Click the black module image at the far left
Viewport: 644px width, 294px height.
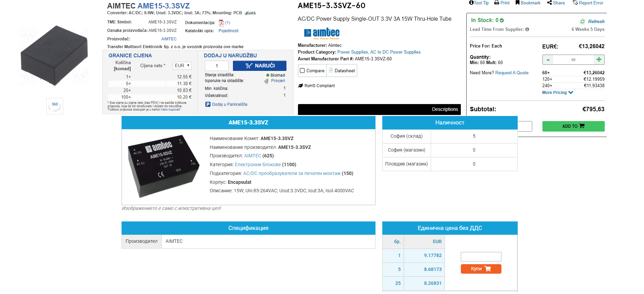(54, 56)
